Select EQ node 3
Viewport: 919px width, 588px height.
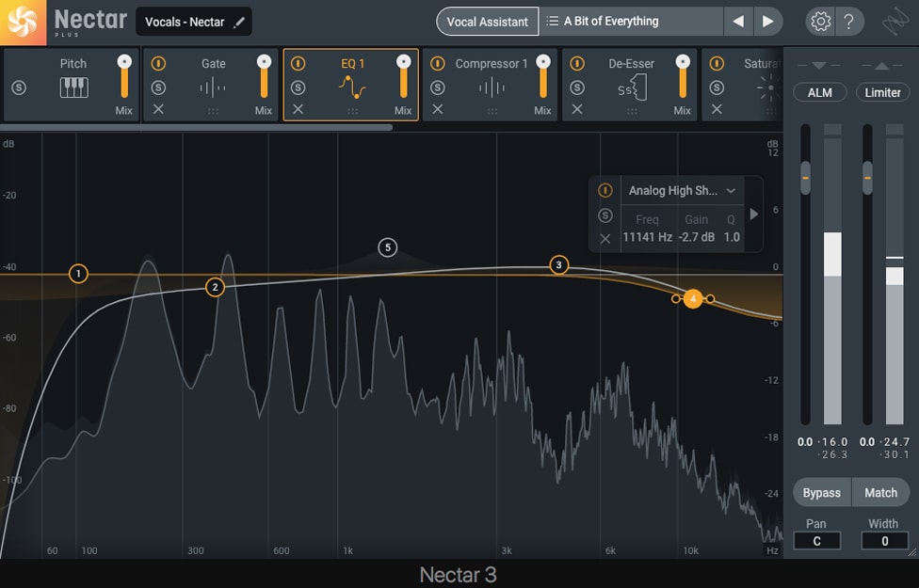click(558, 265)
